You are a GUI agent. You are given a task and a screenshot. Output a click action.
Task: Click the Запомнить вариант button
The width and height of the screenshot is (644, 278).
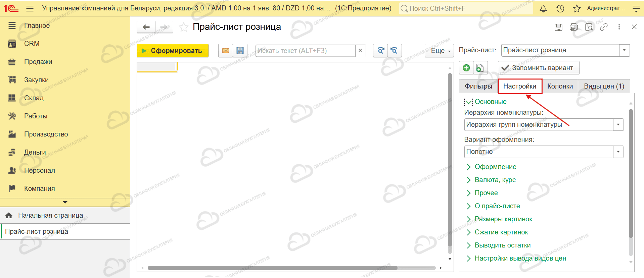tap(539, 68)
